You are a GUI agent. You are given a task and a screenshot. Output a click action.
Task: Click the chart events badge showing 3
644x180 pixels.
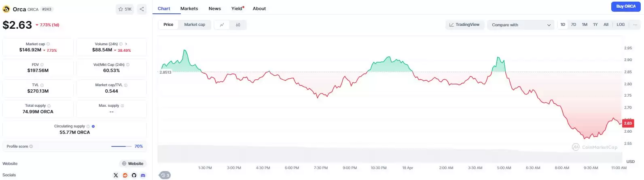tap(165, 175)
